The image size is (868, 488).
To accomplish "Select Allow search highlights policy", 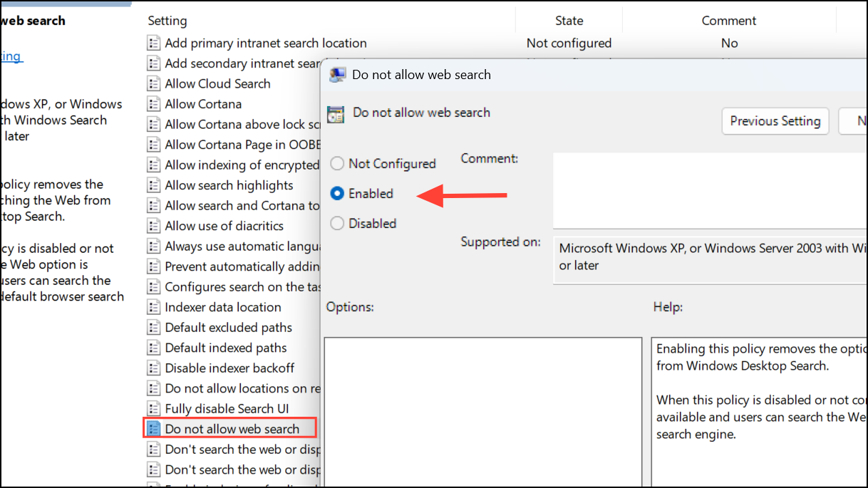I will (x=229, y=185).
